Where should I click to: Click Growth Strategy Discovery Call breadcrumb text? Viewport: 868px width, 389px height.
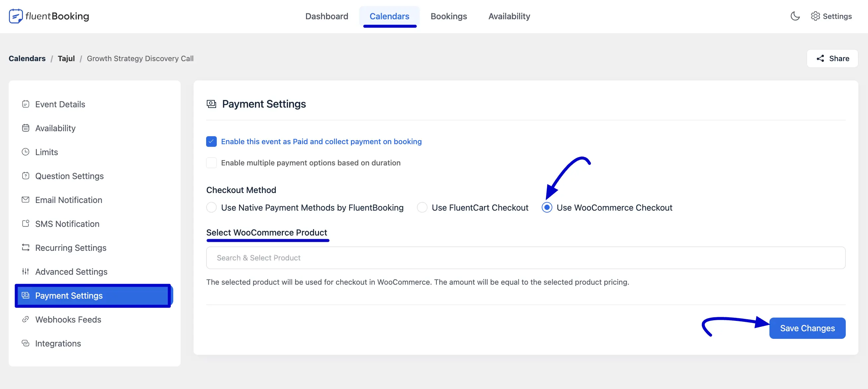click(140, 58)
